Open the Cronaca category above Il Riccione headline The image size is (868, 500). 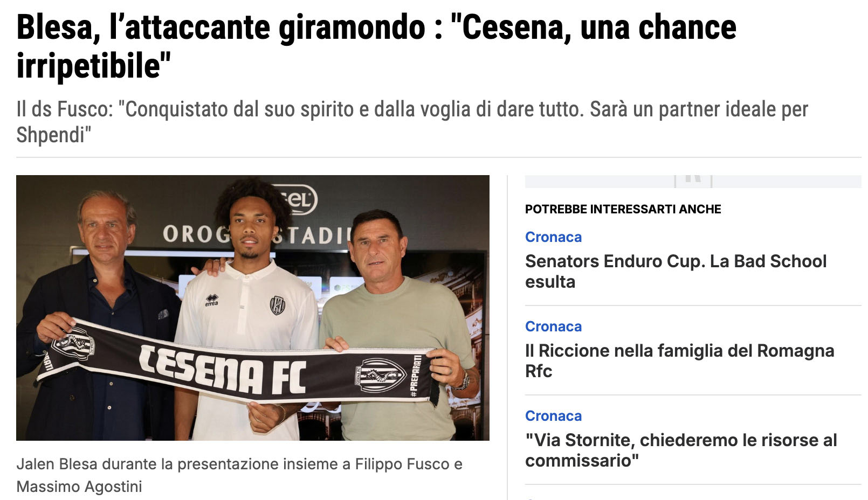point(553,327)
